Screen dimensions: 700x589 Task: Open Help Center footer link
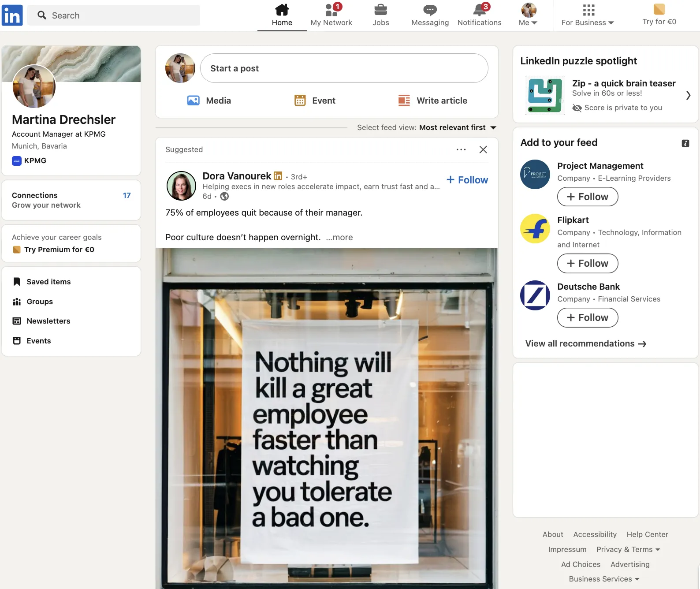click(647, 534)
